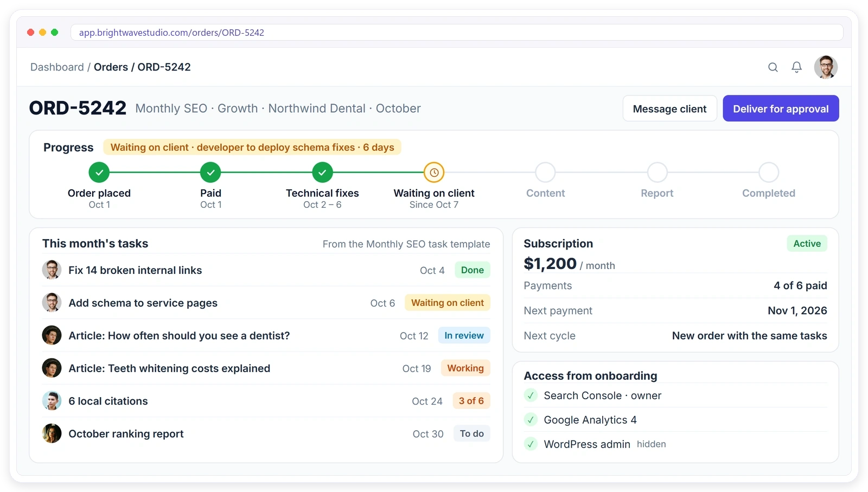Click the browser address bar

point(457,33)
